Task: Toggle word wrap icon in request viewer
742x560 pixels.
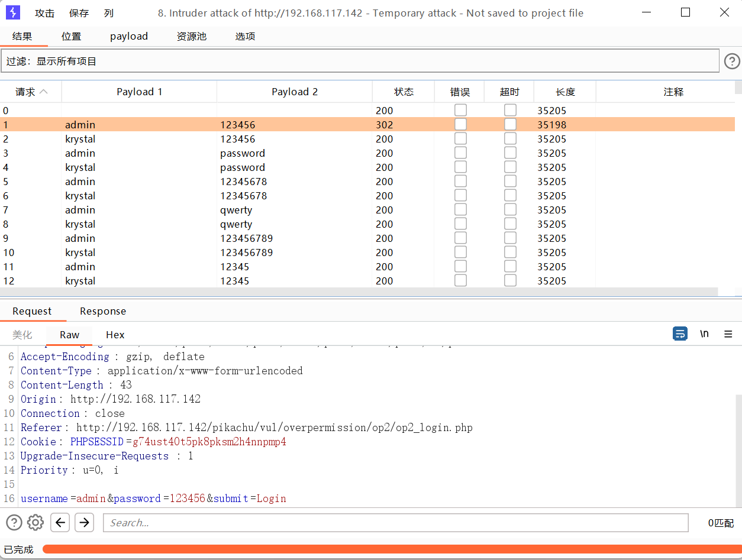Action: (680, 334)
